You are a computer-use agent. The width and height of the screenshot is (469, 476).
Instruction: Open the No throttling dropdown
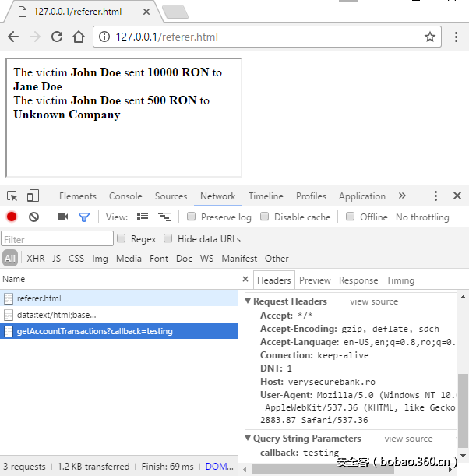(422, 217)
